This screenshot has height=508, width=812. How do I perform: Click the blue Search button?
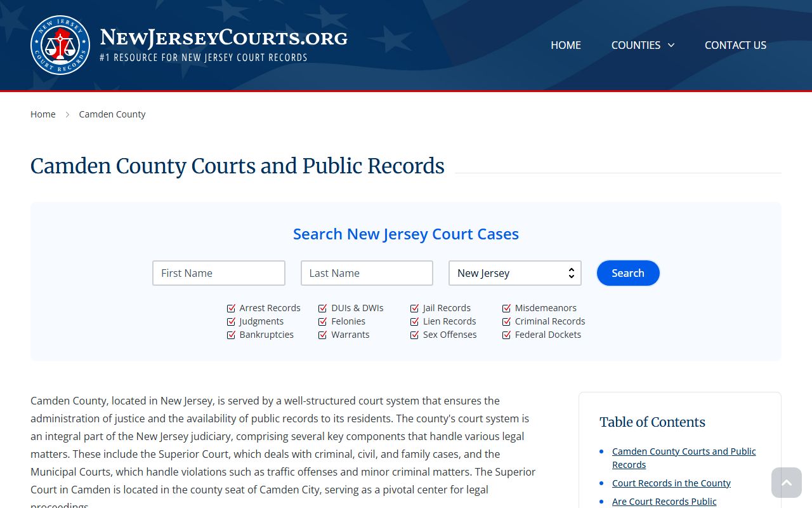coord(628,273)
